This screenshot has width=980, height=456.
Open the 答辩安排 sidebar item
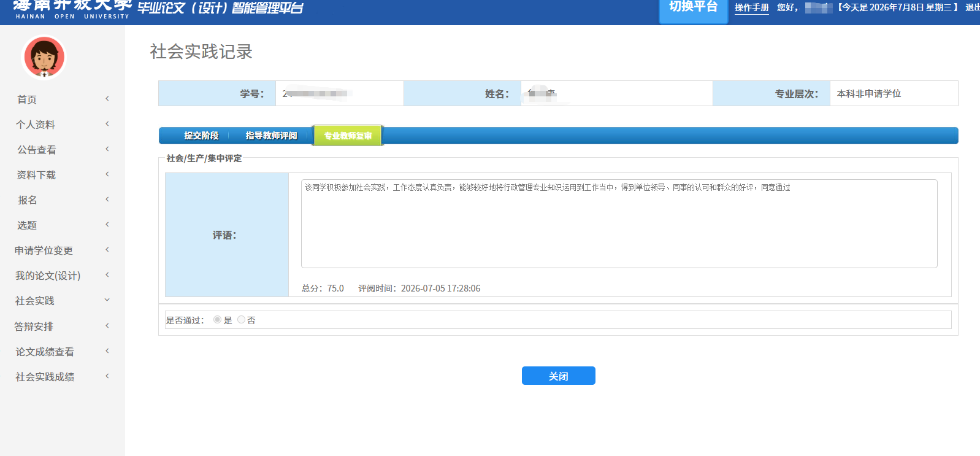[34, 327]
